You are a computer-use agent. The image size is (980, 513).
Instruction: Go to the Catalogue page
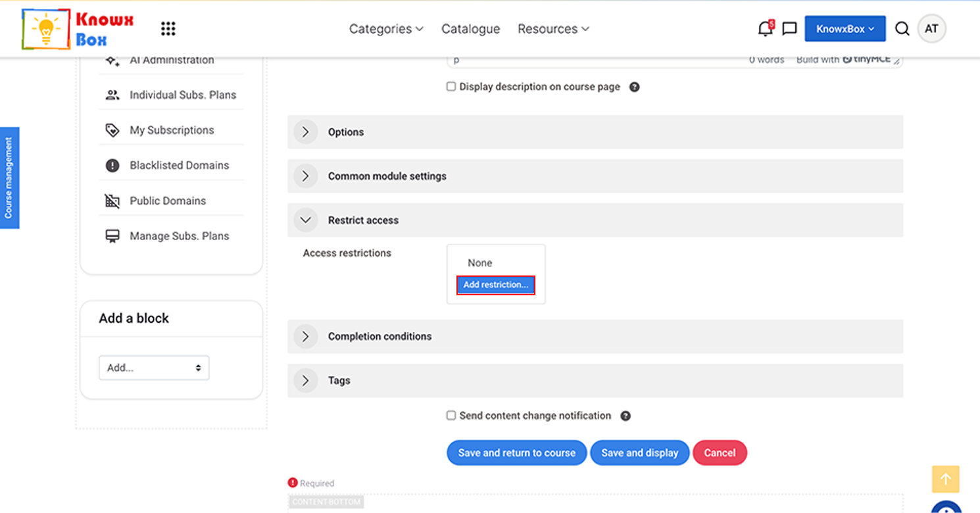(x=471, y=29)
